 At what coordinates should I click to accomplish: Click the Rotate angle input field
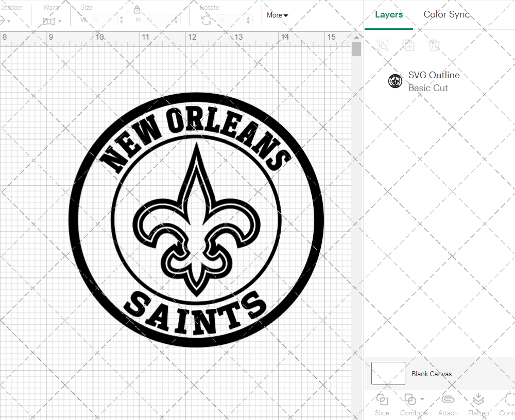[231, 20]
